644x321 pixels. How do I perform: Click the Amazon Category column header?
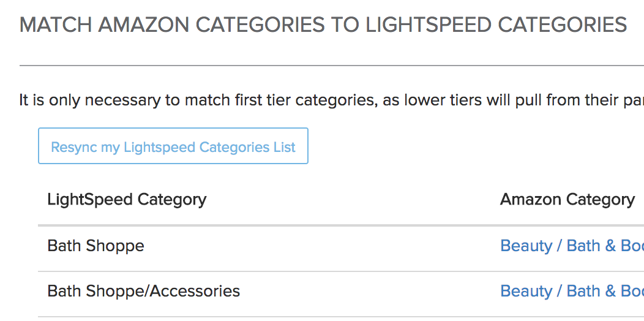pos(567,200)
